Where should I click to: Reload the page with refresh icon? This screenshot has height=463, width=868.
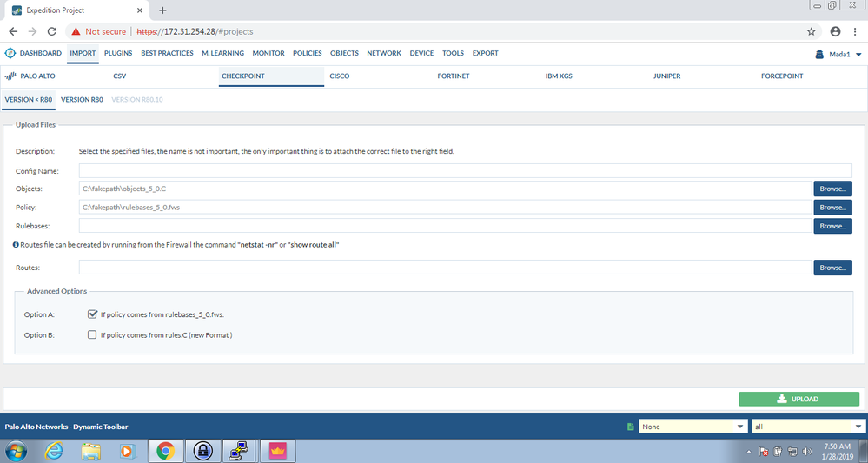(x=52, y=31)
